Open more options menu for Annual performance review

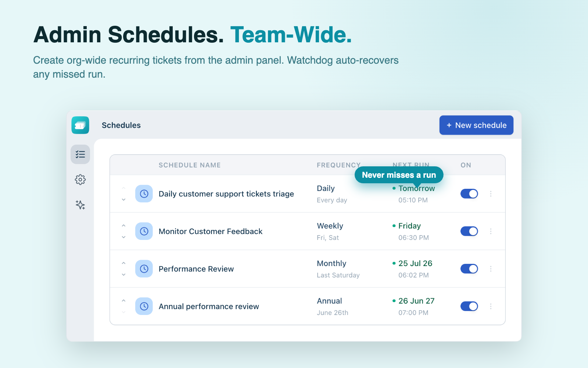tap(491, 306)
